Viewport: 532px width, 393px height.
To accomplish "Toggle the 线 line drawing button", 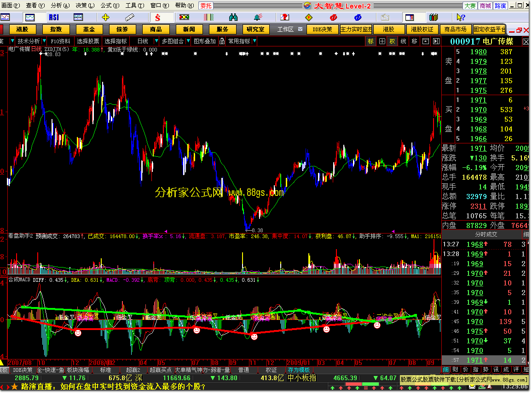I will point(403,41).
